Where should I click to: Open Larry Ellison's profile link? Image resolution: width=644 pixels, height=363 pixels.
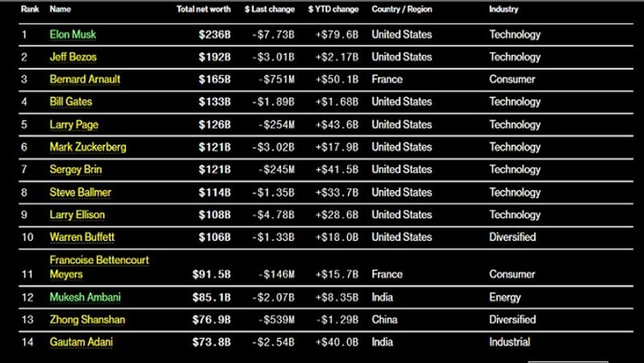pos(77,215)
